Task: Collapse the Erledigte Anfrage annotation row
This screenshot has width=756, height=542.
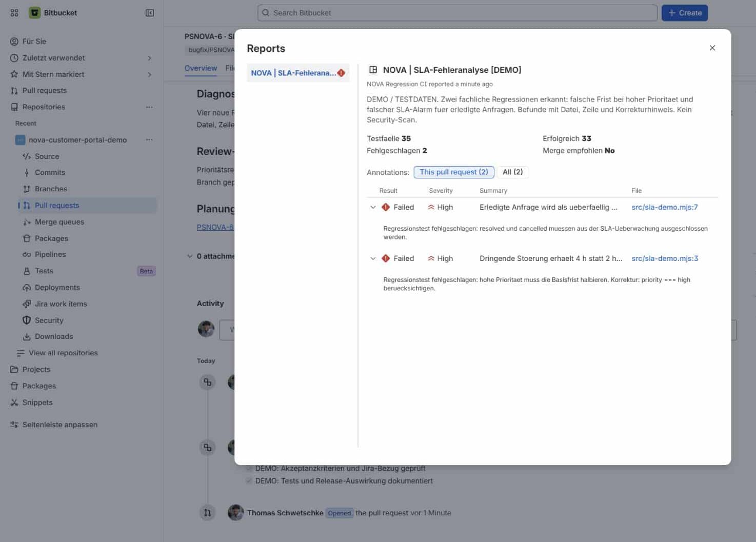Action: (373, 207)
